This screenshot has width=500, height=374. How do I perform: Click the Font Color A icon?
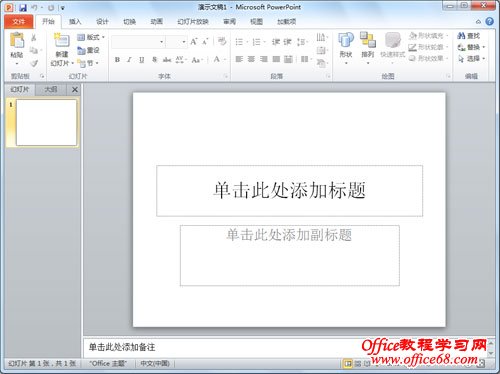(x=217, y=60)
